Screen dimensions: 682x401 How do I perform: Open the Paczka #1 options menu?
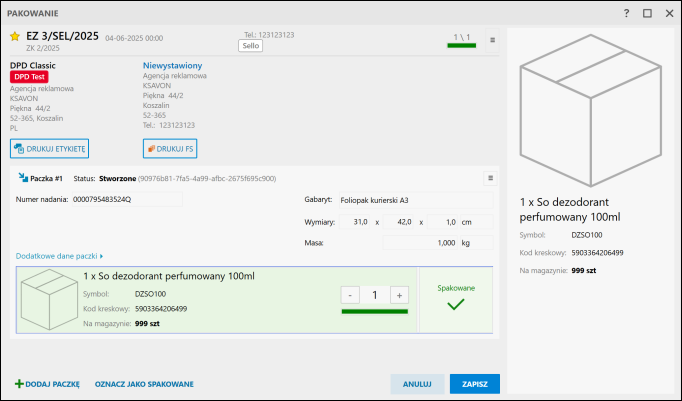click(490, 178)
